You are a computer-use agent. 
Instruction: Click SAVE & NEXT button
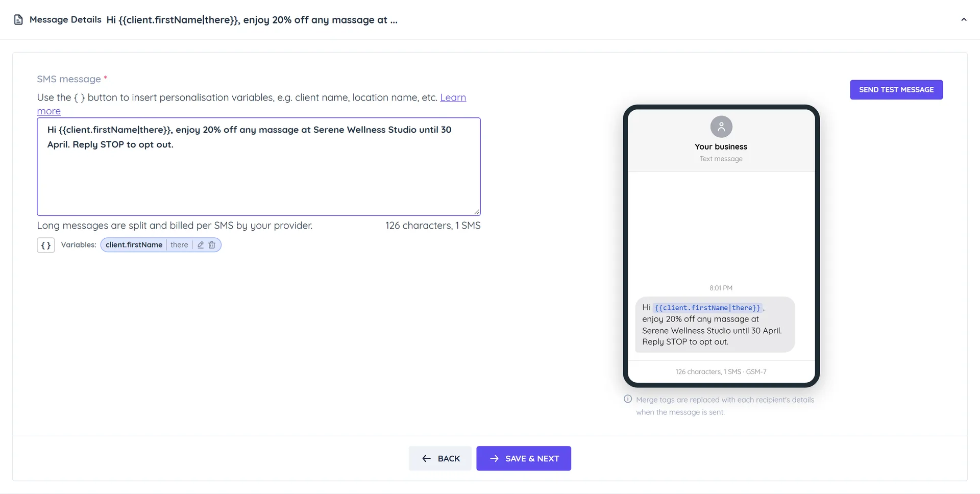tap(524, 458)
